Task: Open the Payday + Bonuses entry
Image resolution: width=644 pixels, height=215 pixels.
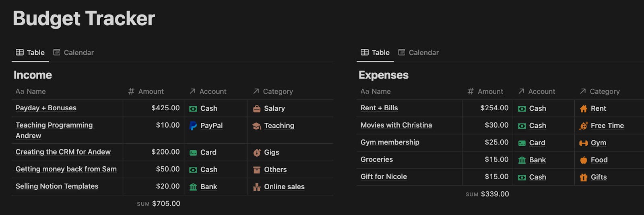Action: click(x=46, y=108)
